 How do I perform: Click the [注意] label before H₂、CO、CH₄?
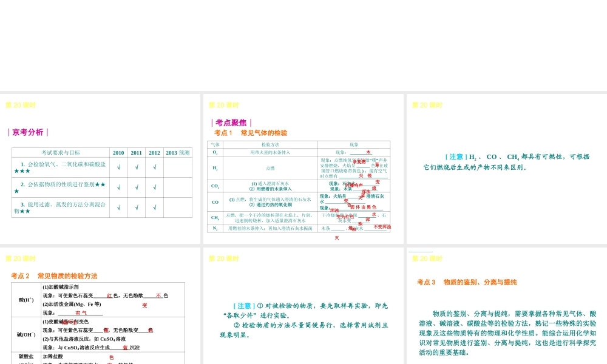point(456,157)
